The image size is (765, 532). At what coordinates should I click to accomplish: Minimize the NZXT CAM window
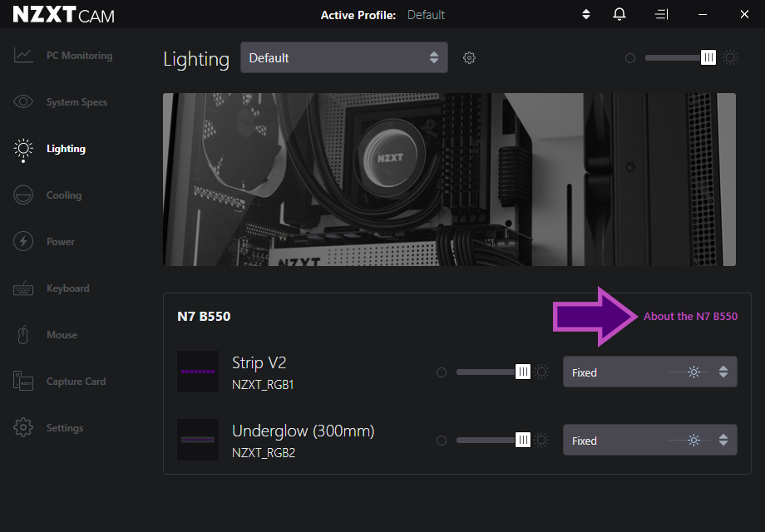(x=703, y=15)
